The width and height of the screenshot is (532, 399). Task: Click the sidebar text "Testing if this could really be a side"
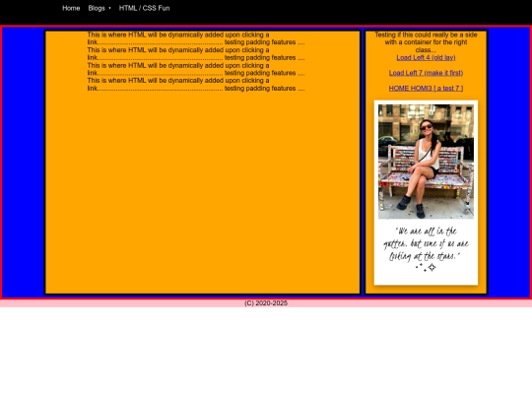(426, 34)
